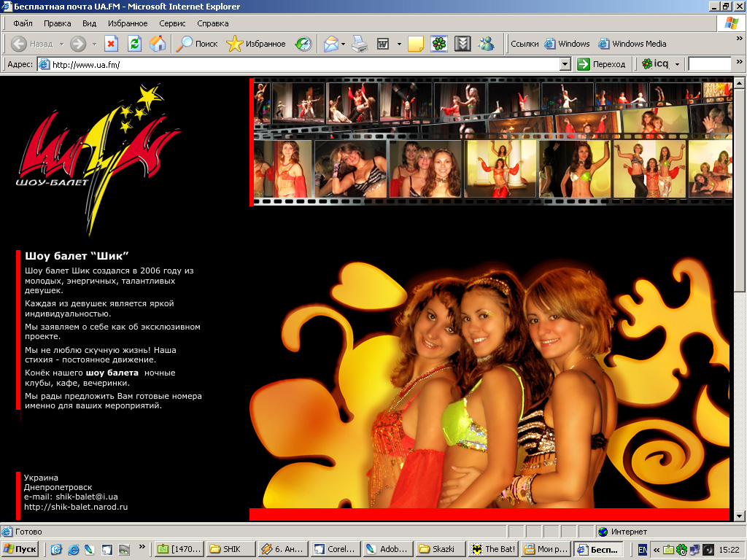This screenshot has height=560, width=747.
Task: Click the Stop loading icon
Action: [x=111, y=44]
